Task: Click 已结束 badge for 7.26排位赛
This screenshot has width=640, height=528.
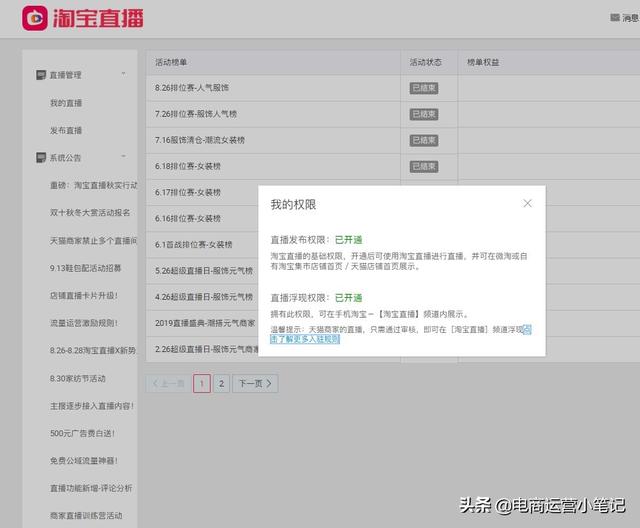Action: click(424, 114)
